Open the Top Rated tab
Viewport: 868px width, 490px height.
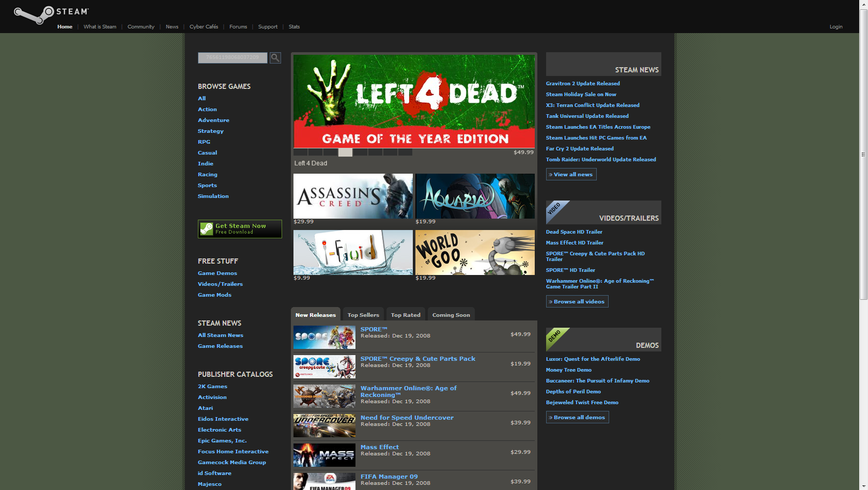(406, 315)
